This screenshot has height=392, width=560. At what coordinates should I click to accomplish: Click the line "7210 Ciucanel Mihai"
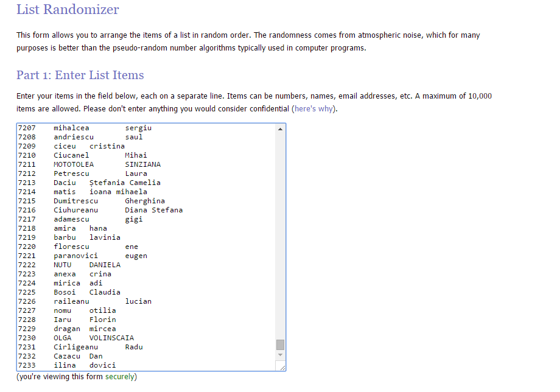[83, 155]
